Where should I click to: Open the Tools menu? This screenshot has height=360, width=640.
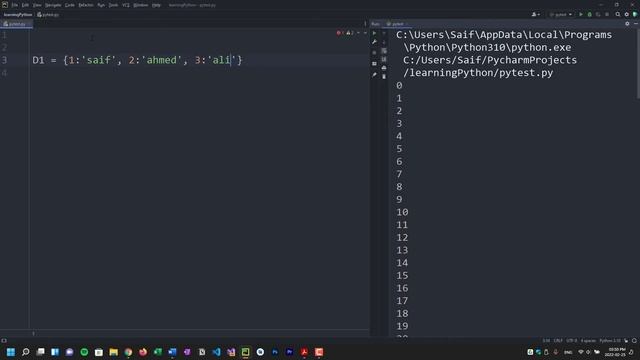(x=113, y=5)
